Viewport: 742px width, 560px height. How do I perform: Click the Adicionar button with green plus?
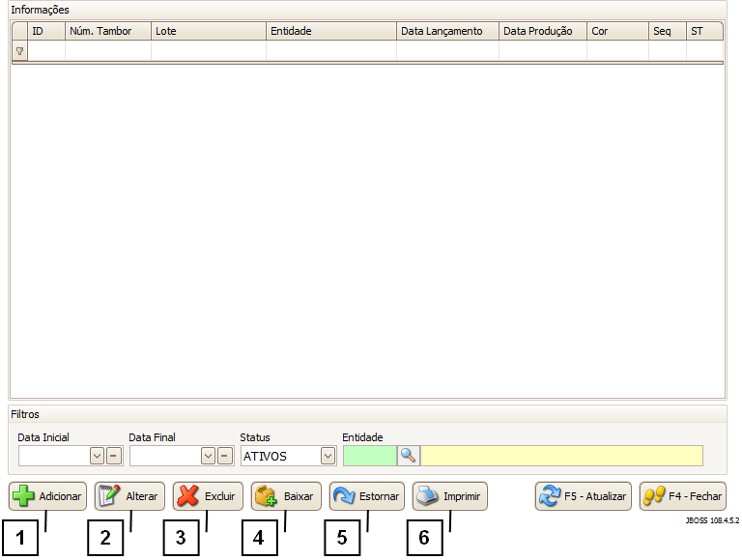47,496
